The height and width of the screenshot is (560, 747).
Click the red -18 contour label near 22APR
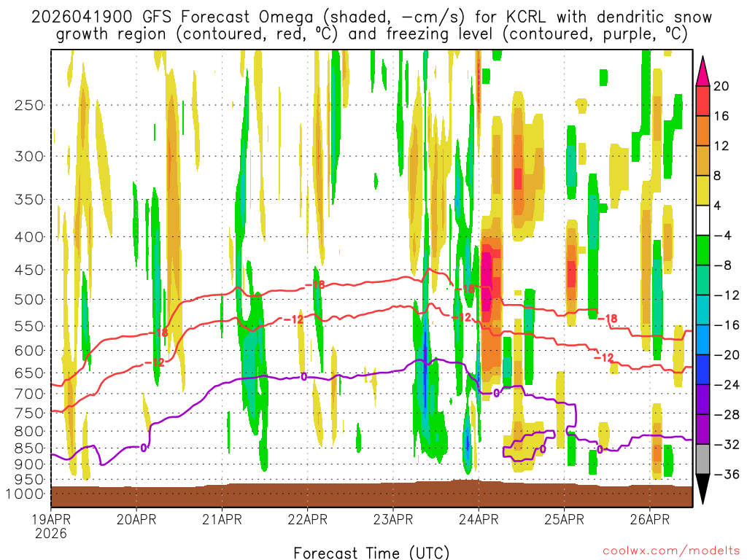[x=315, y=285]
